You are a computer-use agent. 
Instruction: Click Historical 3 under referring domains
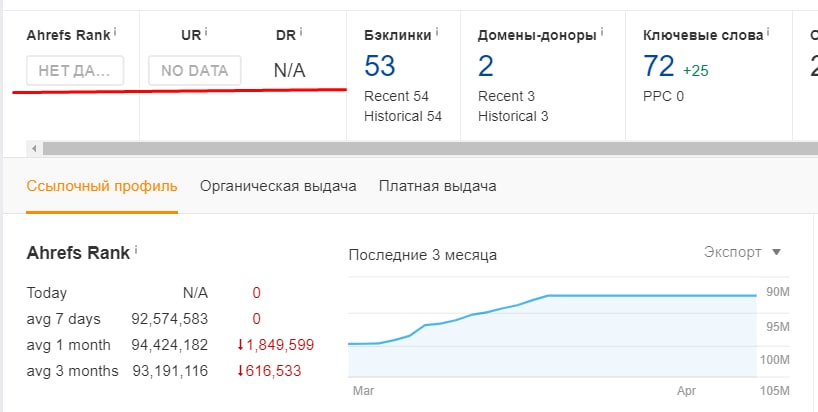pos(513,116)
